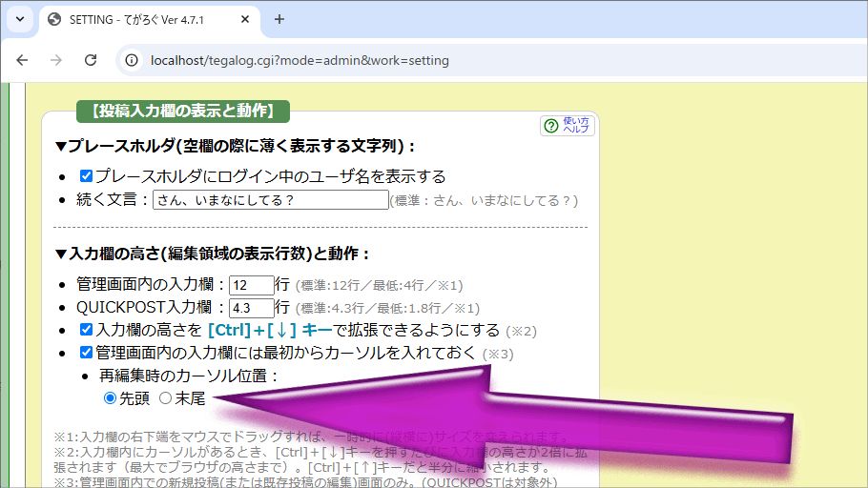Select the 先頭 radio button

click(110, 397)
